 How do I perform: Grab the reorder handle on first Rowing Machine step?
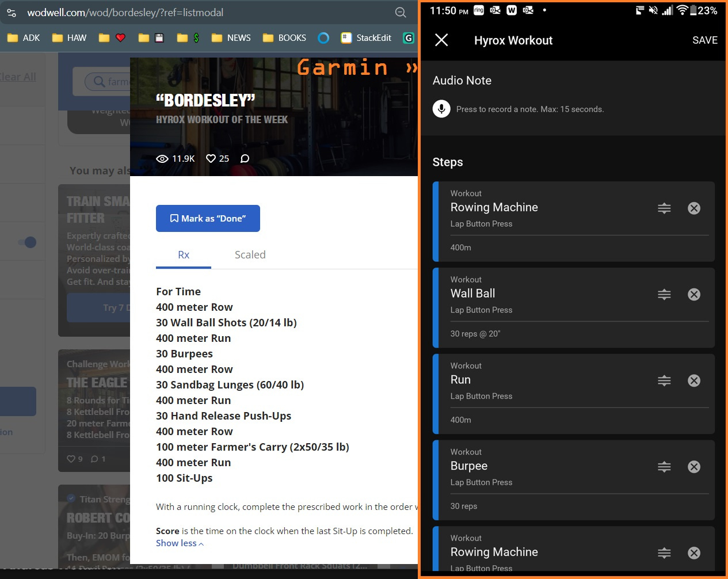(664, 208)
